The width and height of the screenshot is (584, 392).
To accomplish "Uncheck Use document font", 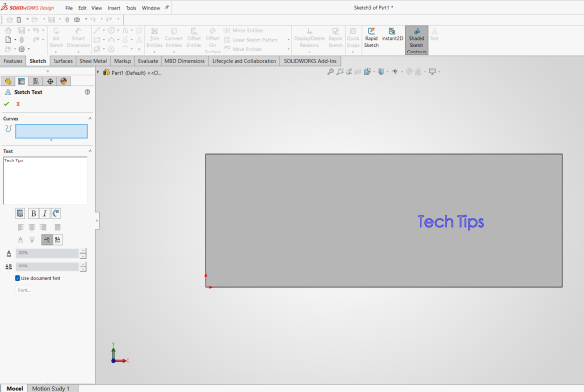I will (x=18, y=278).
